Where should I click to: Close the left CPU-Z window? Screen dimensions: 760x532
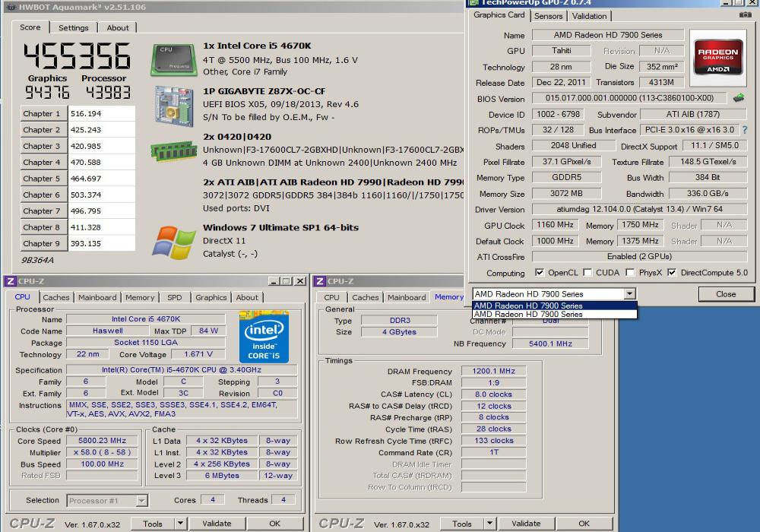300,281
